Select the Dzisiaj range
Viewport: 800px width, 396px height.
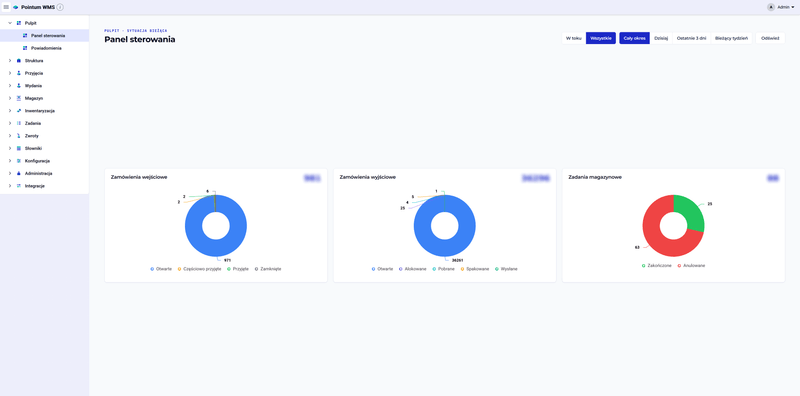tap(661, 38)
